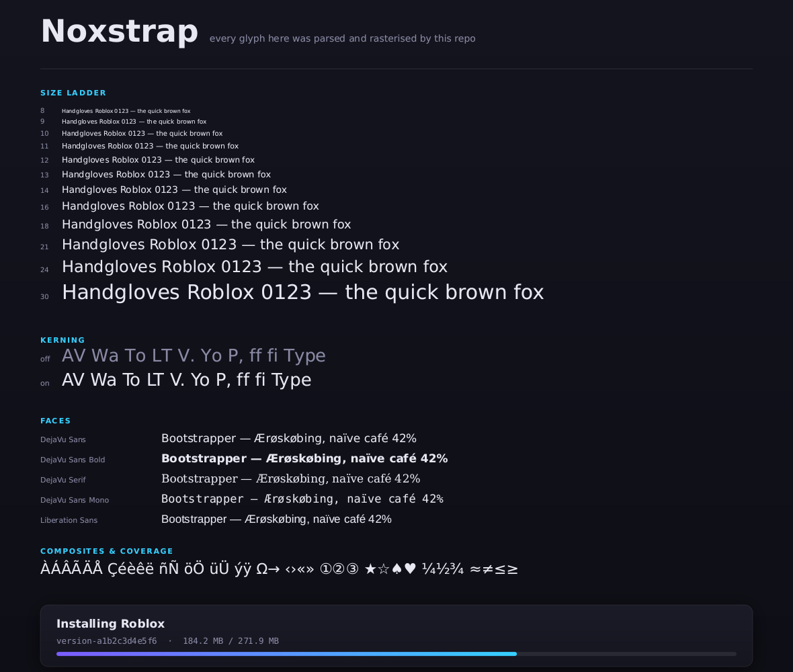
Task: Click the "DejaVu Sans" face label
Action: [x=63, y=440]
